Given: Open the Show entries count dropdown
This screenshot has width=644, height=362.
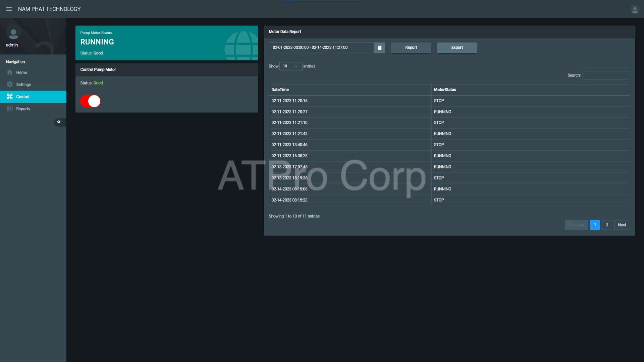Looking at the screenshot, I should (290, 66).
